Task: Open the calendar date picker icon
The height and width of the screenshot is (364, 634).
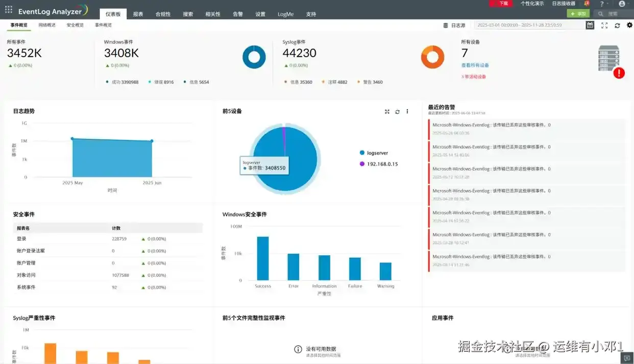Action: pos(590,25)
